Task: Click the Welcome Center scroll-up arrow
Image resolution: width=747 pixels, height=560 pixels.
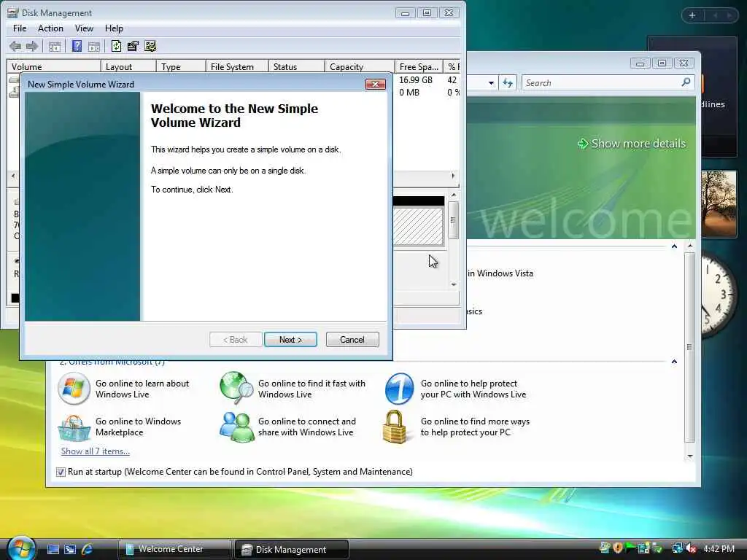Action: click(x=690, y=246)
